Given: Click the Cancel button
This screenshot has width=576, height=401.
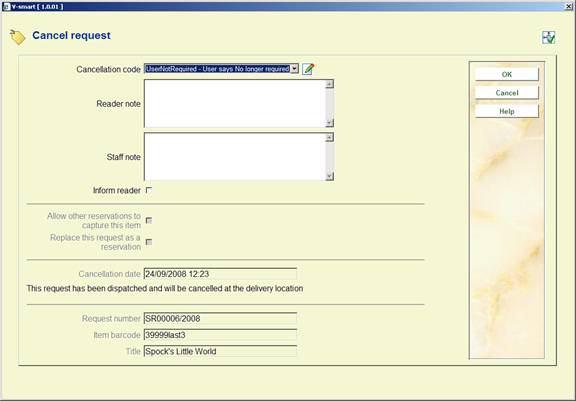Looking at the screenshot, I should click(x=507, y=93).
